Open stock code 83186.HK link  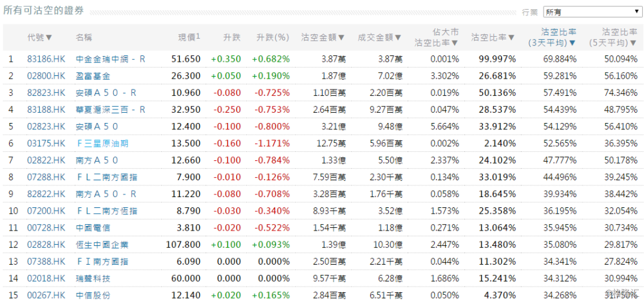click(46, 59)
